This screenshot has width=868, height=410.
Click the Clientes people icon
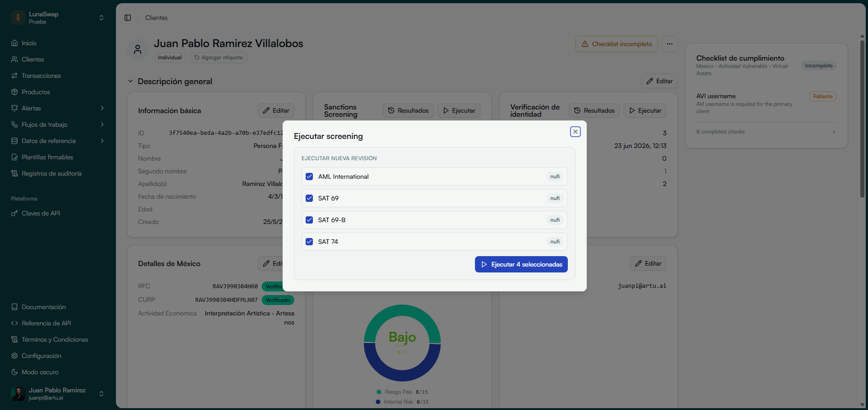click(x=14, y=59)
